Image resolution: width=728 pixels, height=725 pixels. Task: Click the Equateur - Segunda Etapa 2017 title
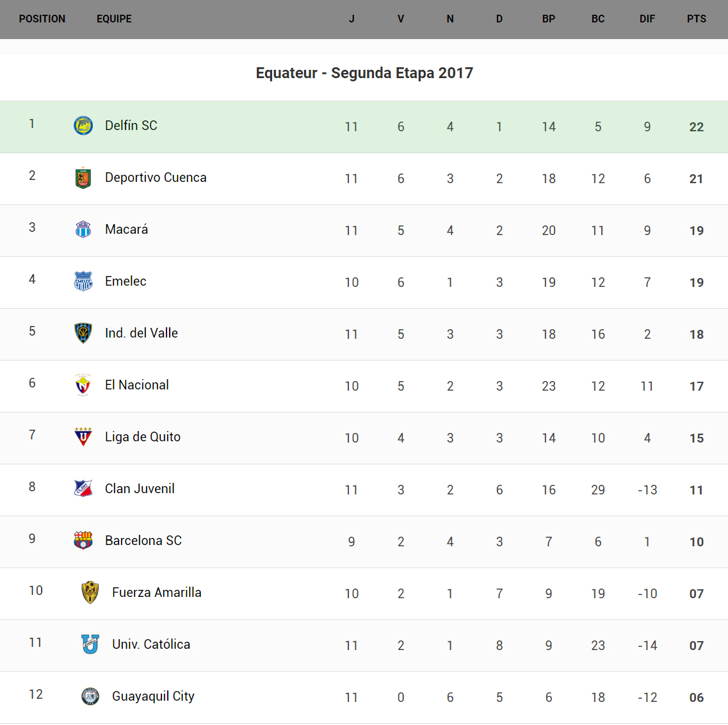point(364,73)
